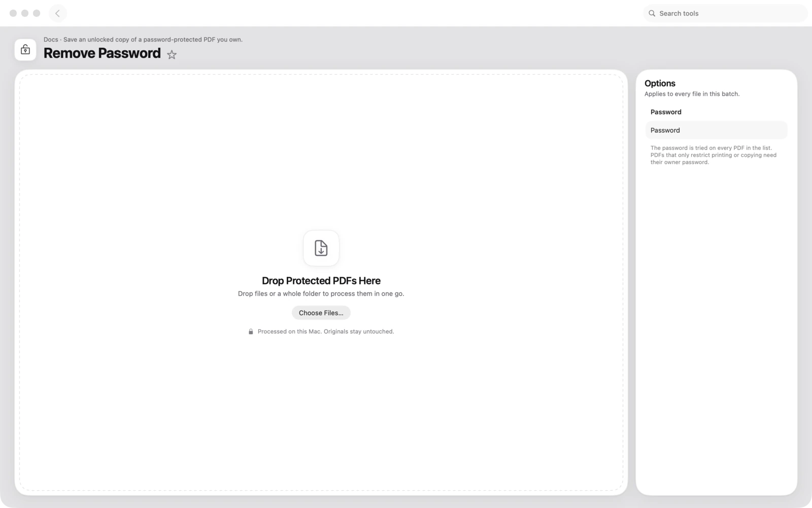Click the Remove Password page title
The width and height of the screenshot is (812, 508).
[x=102, y=53]
